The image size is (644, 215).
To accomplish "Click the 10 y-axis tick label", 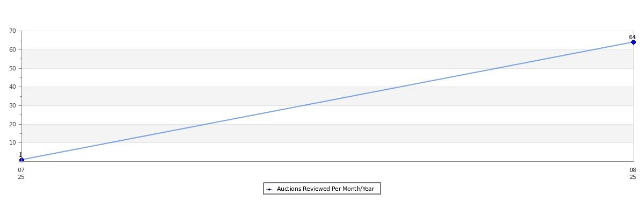I will click(x=13, y=142).
